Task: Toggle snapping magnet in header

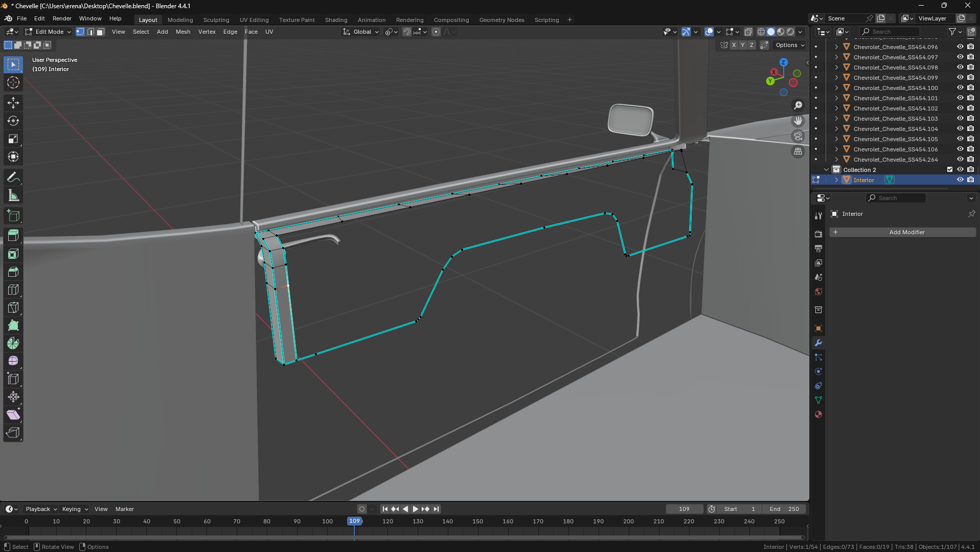Action: click(x=407, y=32)
